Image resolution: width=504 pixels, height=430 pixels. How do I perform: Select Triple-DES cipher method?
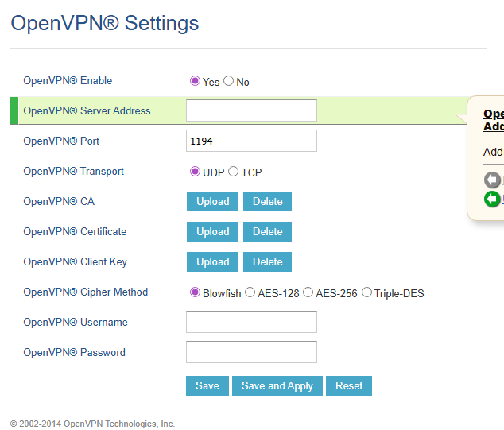coord(366,292)
